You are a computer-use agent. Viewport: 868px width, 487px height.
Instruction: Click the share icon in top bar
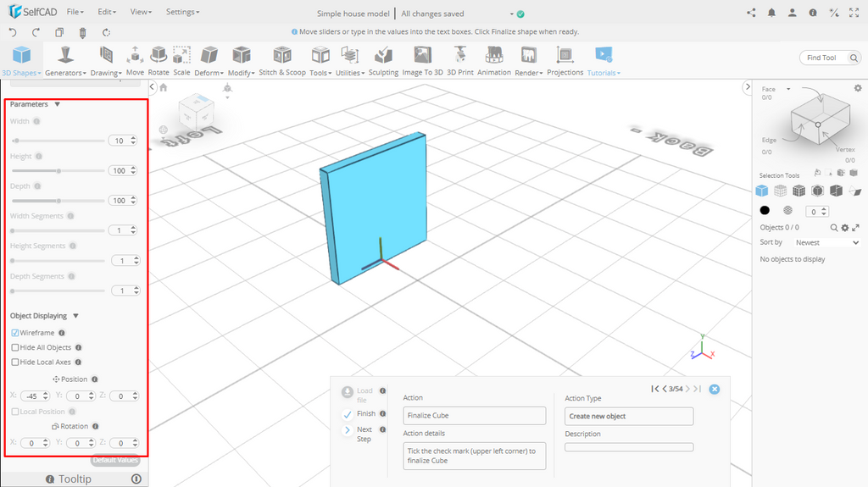(x=751, y=13)
